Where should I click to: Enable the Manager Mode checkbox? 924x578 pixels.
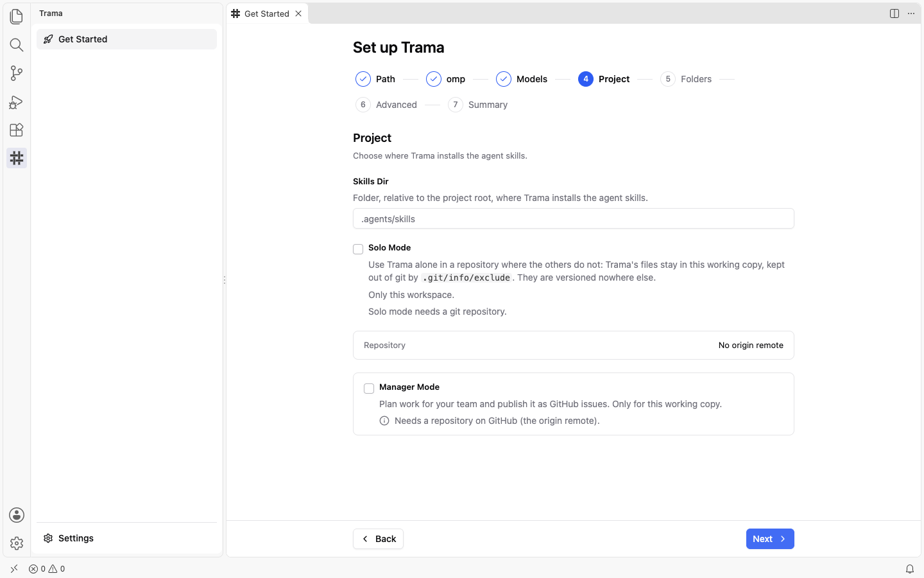(369, 389)
